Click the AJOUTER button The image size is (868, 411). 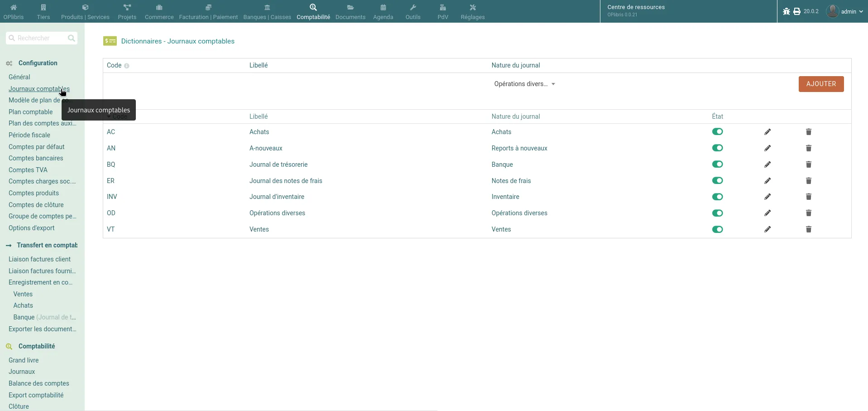(821, 84)
